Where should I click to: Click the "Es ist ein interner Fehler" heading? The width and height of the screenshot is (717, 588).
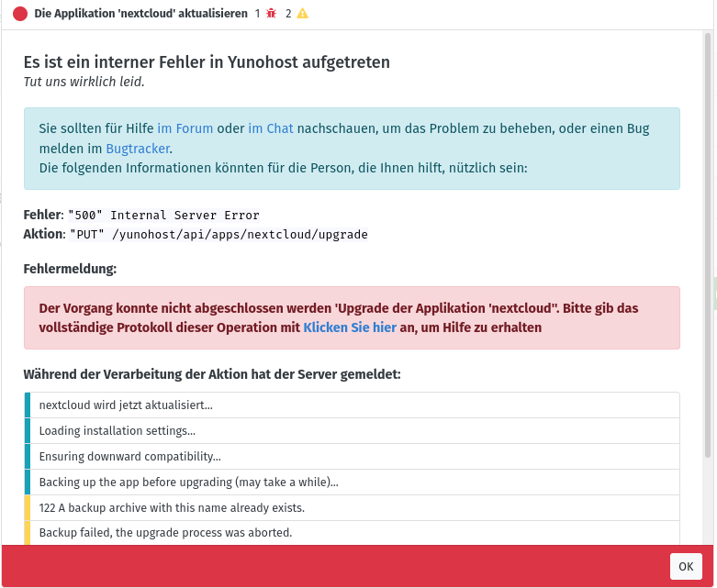207,62
